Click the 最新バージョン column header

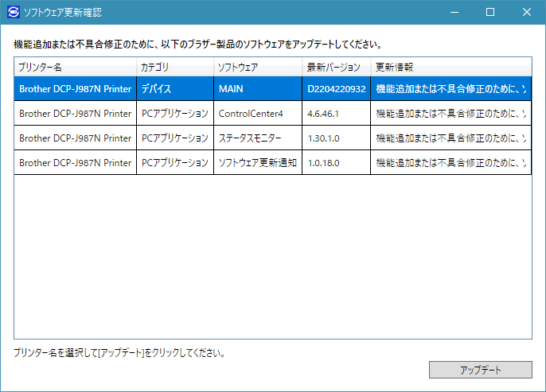tap(337, 67)
